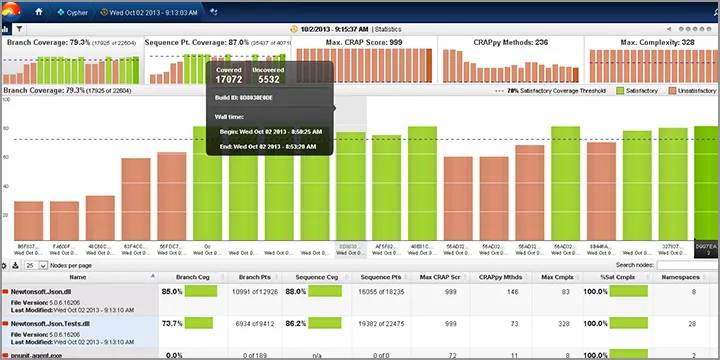Click the highlighted 8D8030 build axis label
Image resolution: width=720 pixels, height=360 pixels.
[350, 249]
